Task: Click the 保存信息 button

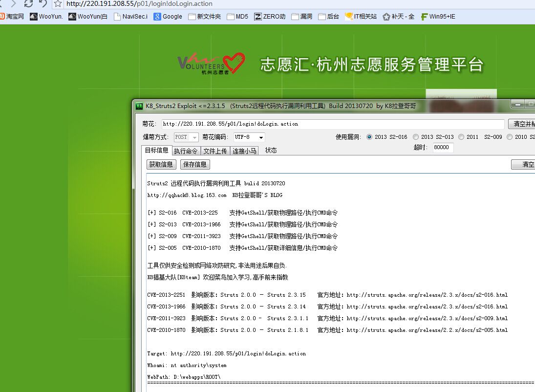Action: [195, 164]
